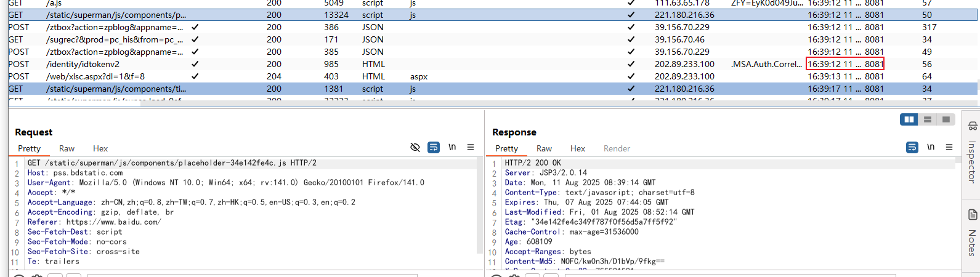Click the Etag header line
This screenshot has height=277, width=980.
591,222
